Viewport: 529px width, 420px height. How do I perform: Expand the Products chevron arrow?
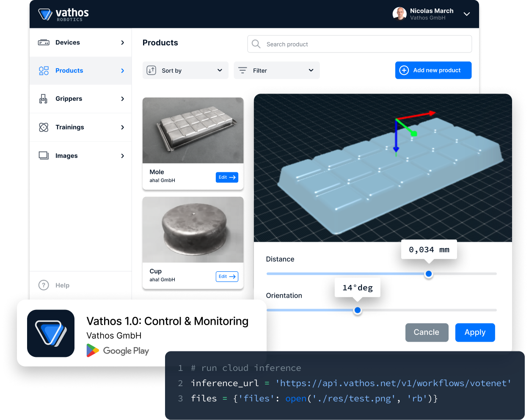(x=123, y=71)
